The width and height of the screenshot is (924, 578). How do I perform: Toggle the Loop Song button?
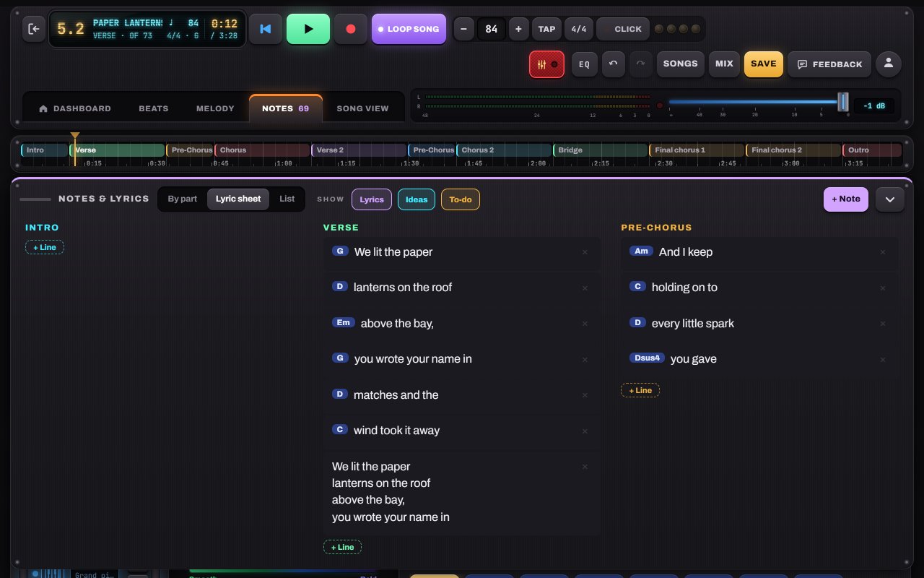[x=409, y=29]
